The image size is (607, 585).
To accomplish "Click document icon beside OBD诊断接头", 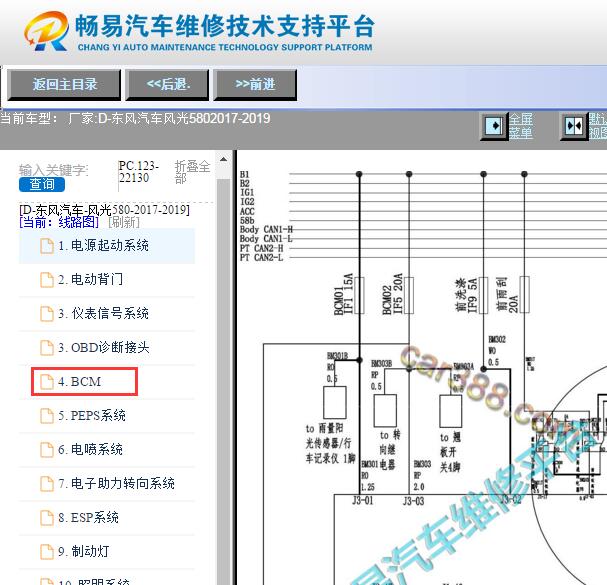I will [47, 348].
